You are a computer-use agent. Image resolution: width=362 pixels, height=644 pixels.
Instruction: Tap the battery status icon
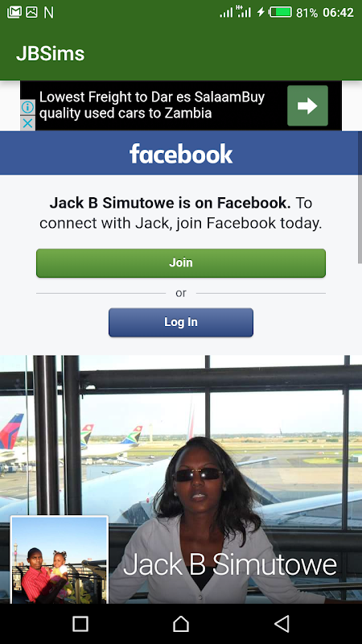click(280, 12)
